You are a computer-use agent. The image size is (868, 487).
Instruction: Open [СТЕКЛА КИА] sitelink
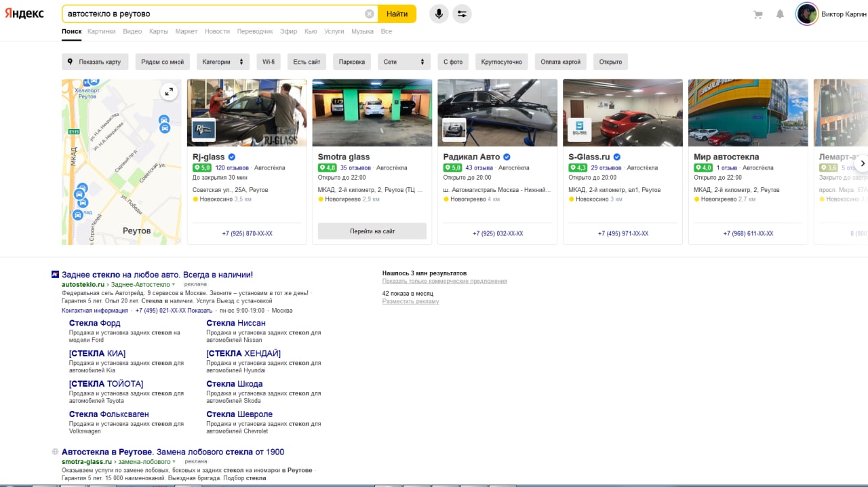97,353
